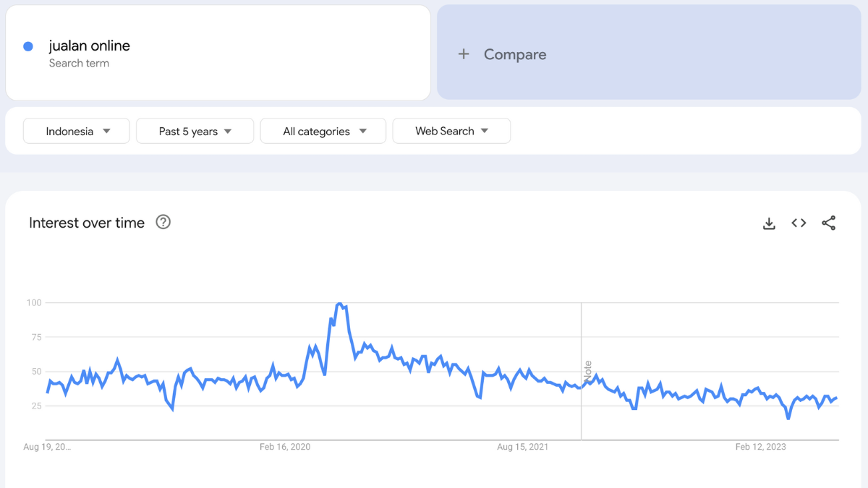
Task: Edit the jualan online search term
Action: pos(218,53)
